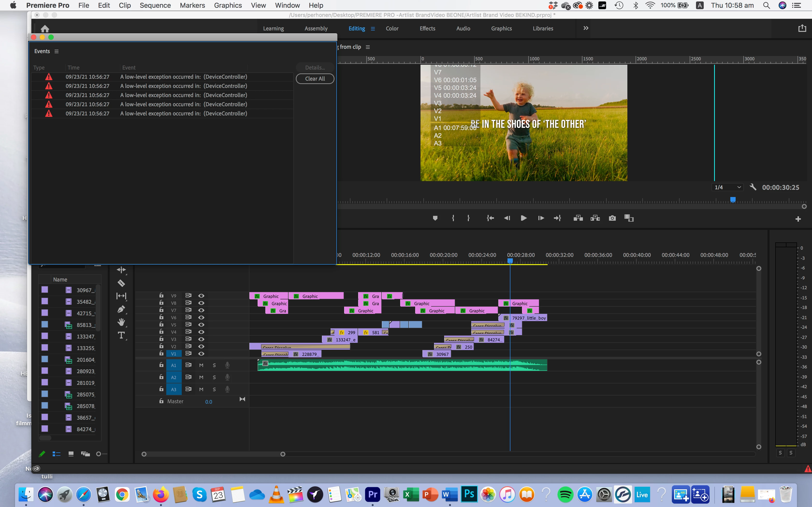Switch to the Color workspace tab
Screen dimensions: 812x507
(x=392, y=28)
